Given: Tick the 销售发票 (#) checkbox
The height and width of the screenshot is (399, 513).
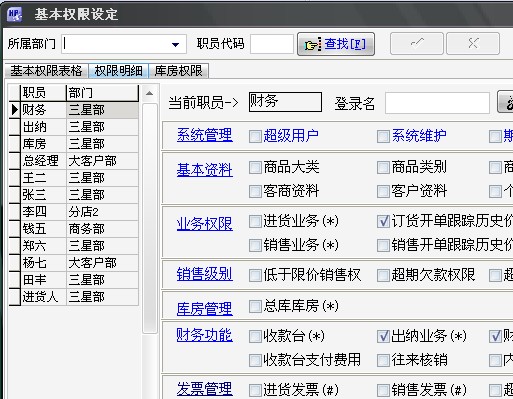Looking at the screenshot, I should pyautogui.click(x=383, y=390).
